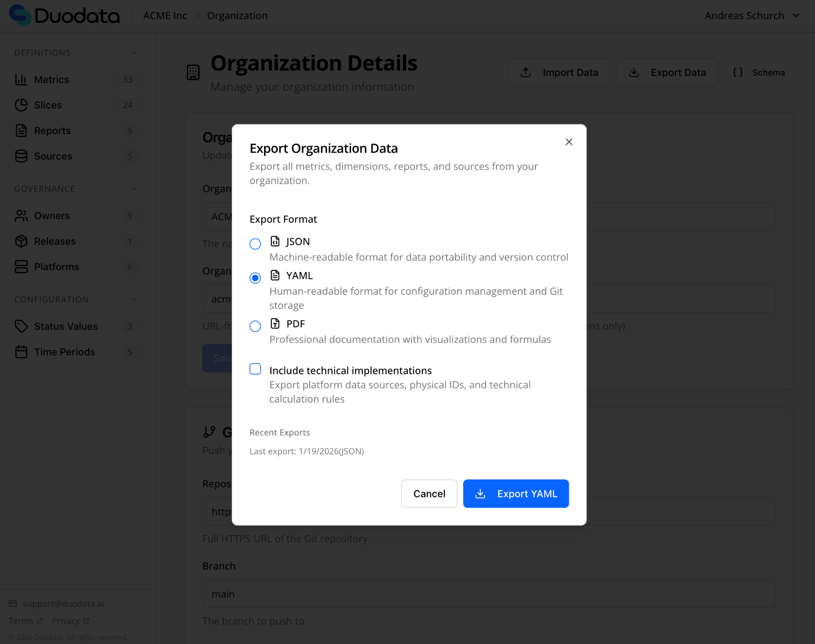Click the Status Values tag icon
The image size is (815, 644).
(x=21, y=326)
